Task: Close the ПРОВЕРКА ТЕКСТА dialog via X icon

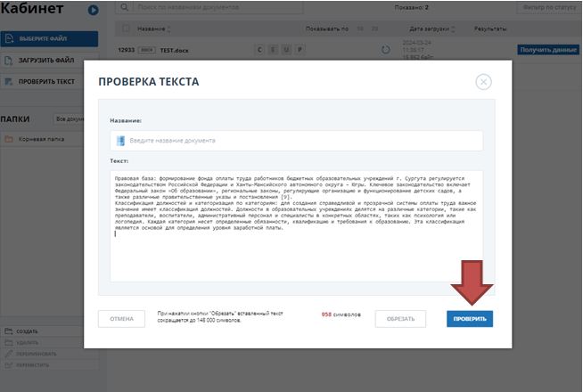Action: tap(483, 82)
